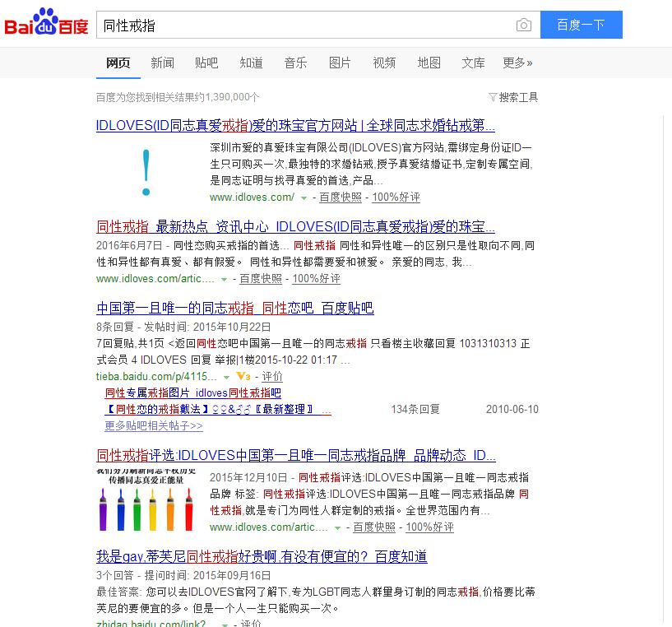Switch to the 新闻 tab

point(162,63)
